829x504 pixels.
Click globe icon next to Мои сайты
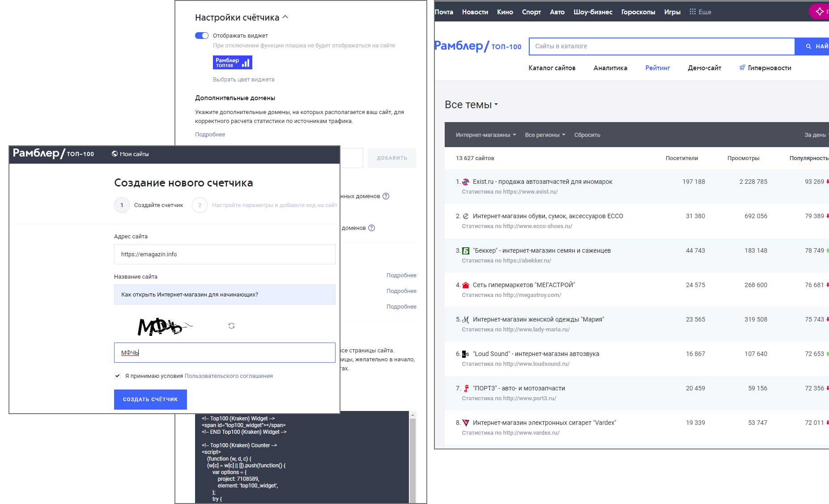coord(115,154)
